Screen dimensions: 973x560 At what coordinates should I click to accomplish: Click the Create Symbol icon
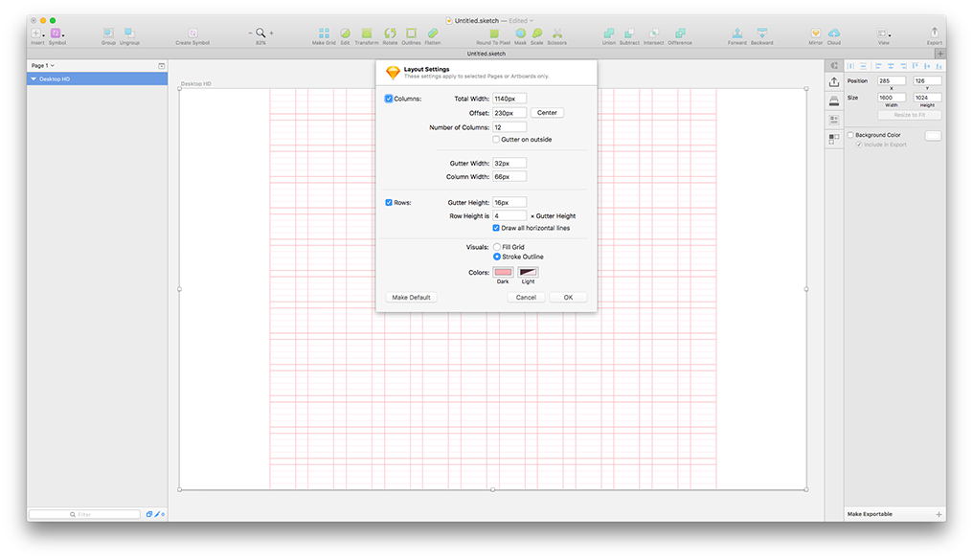pos(192,33)
